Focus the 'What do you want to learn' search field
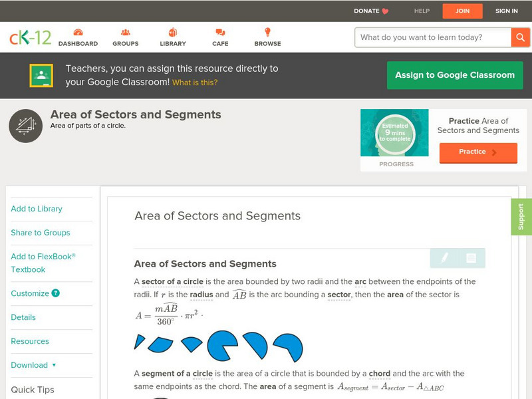The height and width of the screenshot is (399, 532). [434, 37]
